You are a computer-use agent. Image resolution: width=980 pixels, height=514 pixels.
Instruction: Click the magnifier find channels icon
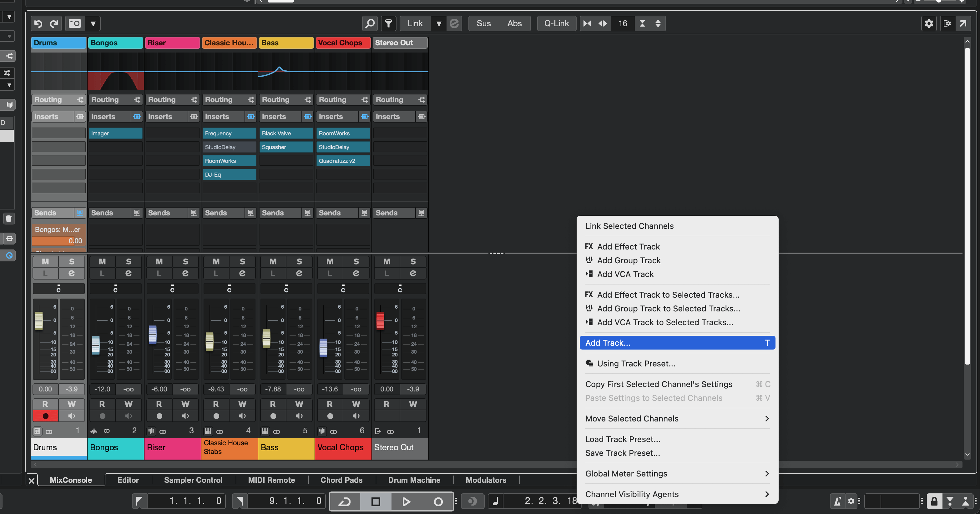click(370, 23)
